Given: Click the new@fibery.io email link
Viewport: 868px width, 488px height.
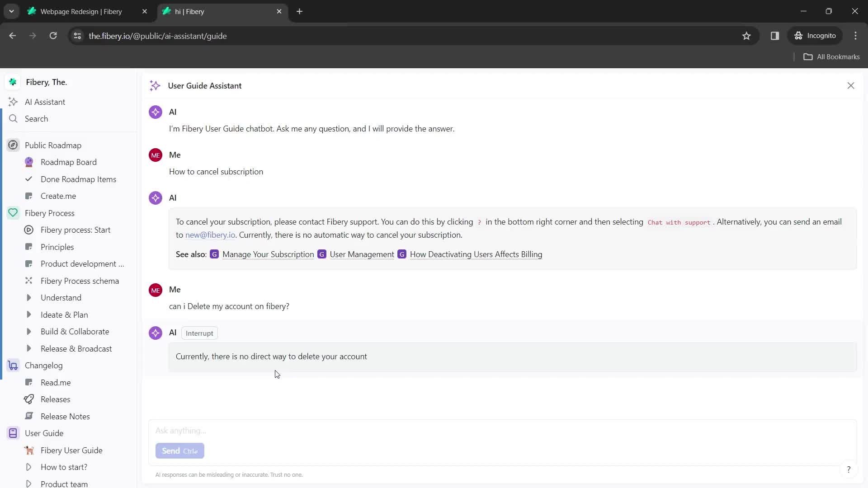Looking at the screenshot, I should 210,235.
